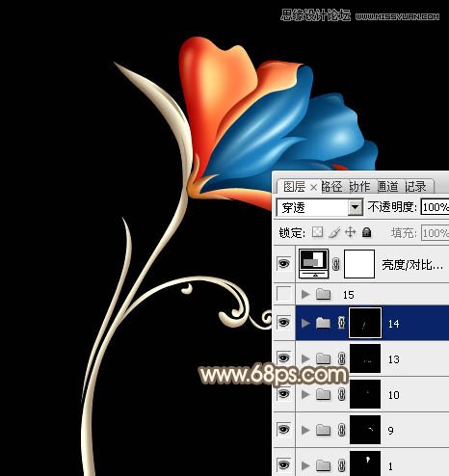The width and height of the screenshot is (449, 476).
Task: Select the layer name 亮度/对比…
Action: coord(412,265)
